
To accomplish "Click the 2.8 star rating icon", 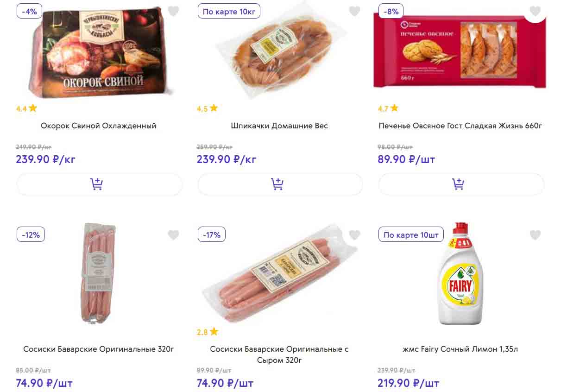I will tap(214, 332).
